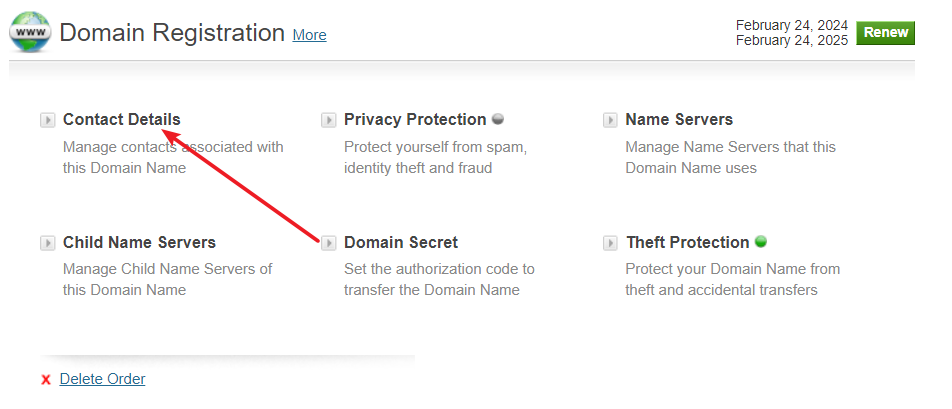Click the Domain Registration heading
952x409 pixels.
click(172, 32)
